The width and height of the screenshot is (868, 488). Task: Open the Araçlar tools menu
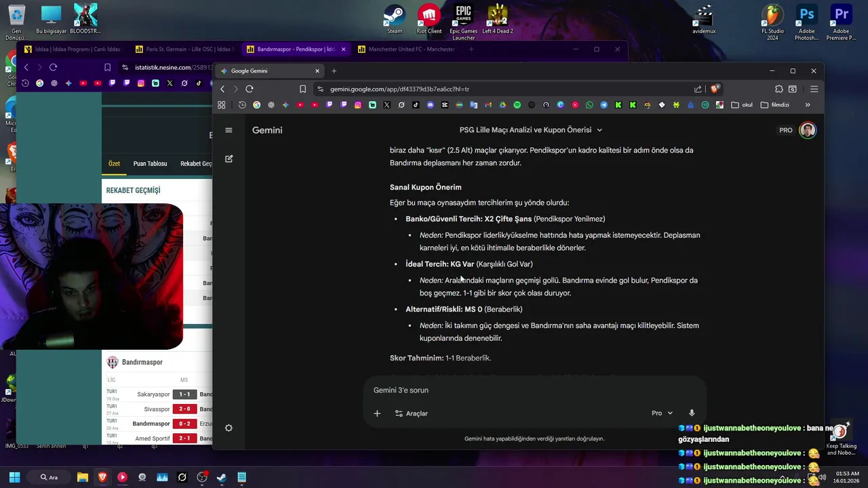click(411, 413)
